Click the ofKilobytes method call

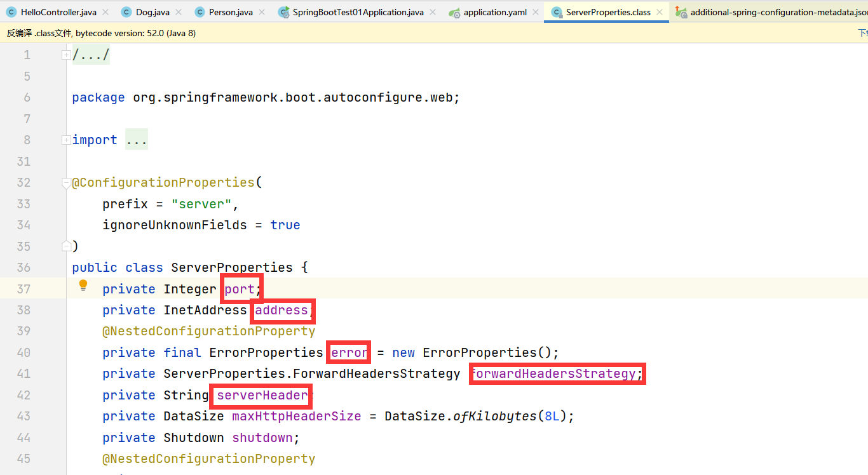coord(495,416)
